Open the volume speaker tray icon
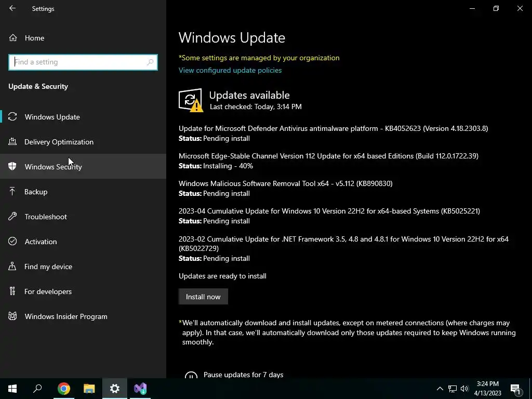Screen dimensions: 532x399 point(464,389)
